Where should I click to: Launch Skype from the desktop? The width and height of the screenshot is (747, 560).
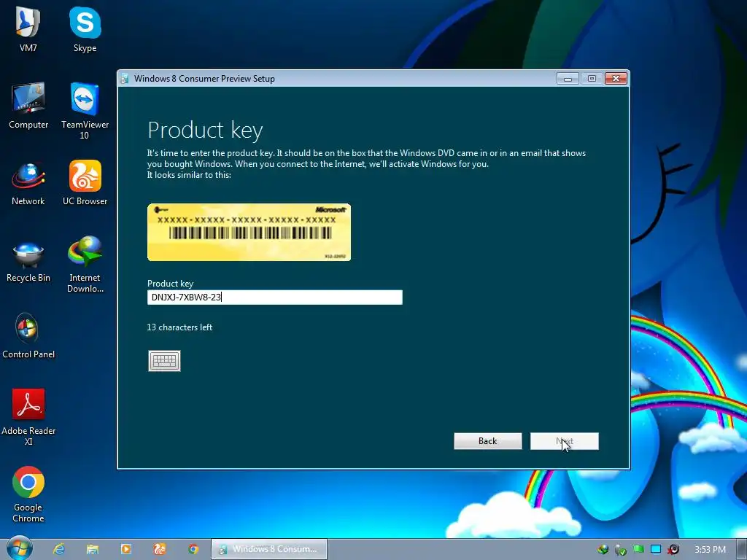click(x=85, y=29)
